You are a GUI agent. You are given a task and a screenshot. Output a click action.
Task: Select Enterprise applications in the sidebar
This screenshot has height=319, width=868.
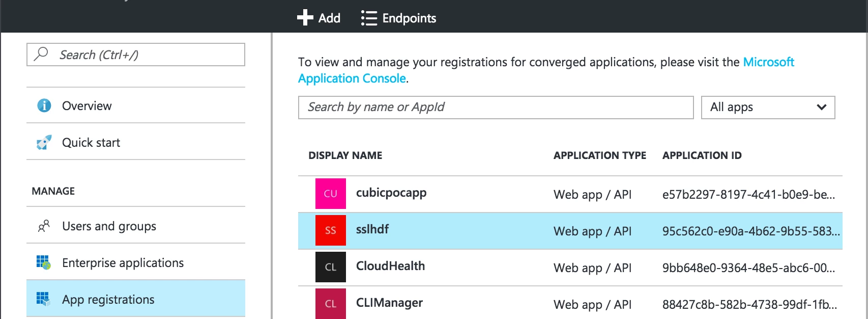click(136, 262)
